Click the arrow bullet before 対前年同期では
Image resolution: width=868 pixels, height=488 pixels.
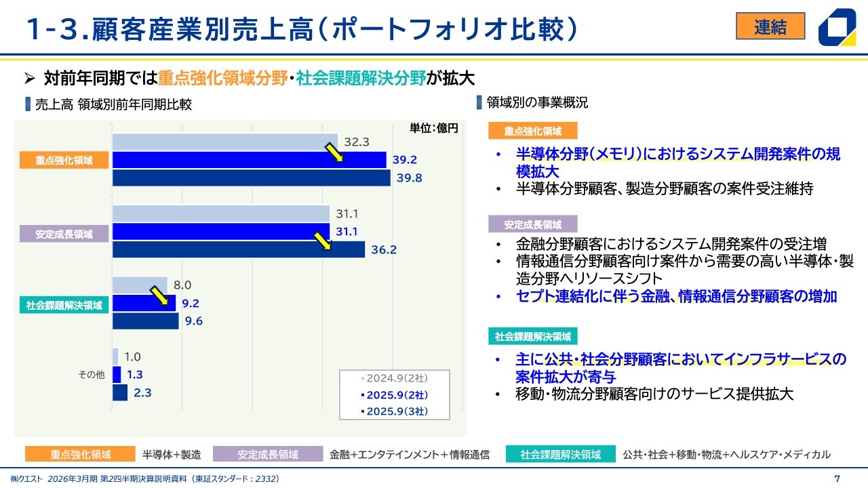[29, 79]
